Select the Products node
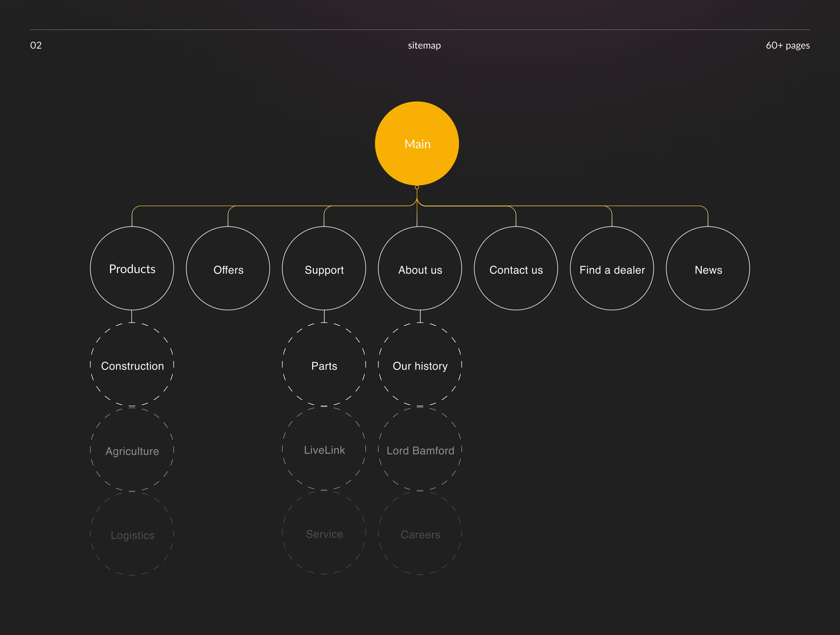The width and height of the screenshot is (840, 635). coord(132,269)
